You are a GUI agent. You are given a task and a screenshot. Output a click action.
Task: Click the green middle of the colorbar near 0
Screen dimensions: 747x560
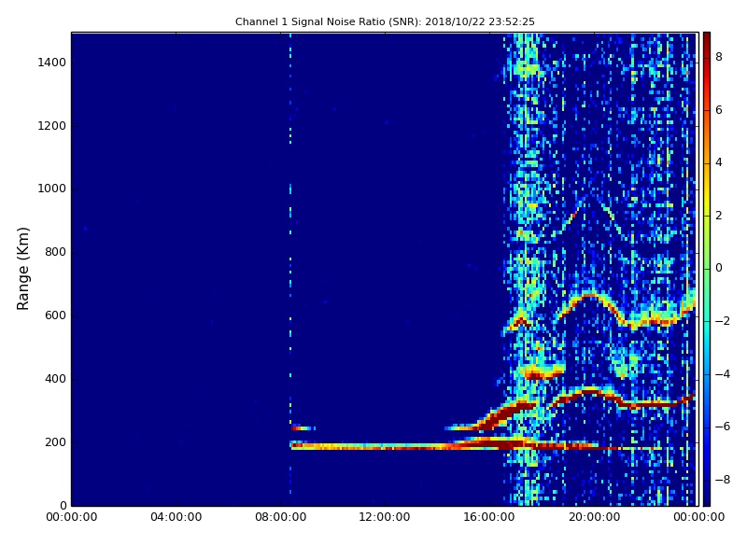(707, 268)
